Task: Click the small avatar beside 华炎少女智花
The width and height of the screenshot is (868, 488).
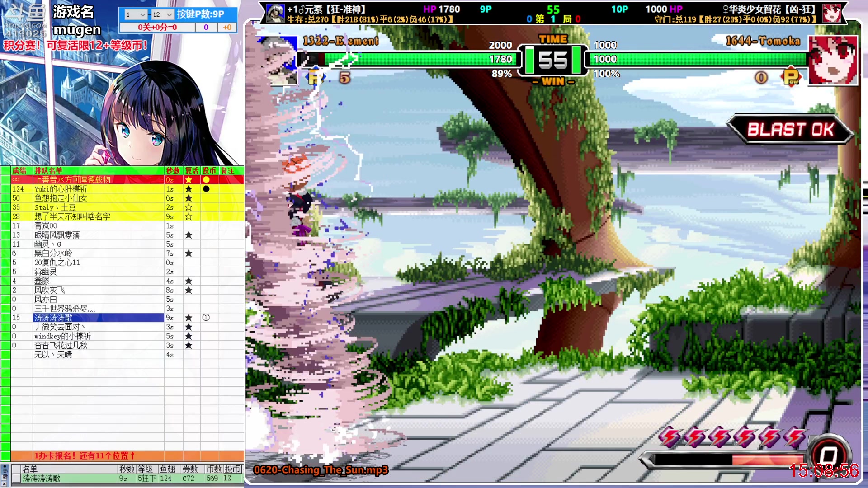Action: (x=831, y=13)
